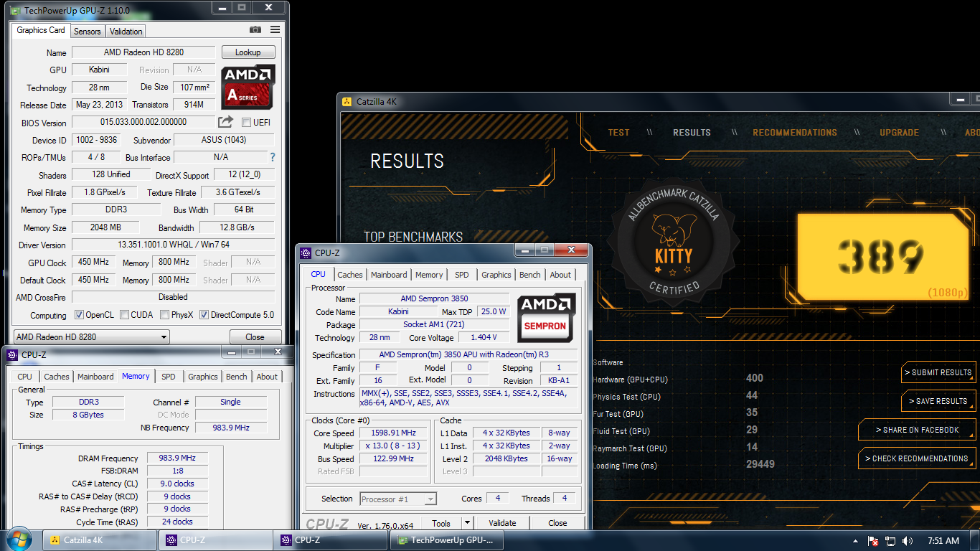Image resolution: width=980 pixels, height=551 pixels.
Task: Switch to the Sensors tab in GPU-Z
Action: pyautogui.click(x=88, y=31)
